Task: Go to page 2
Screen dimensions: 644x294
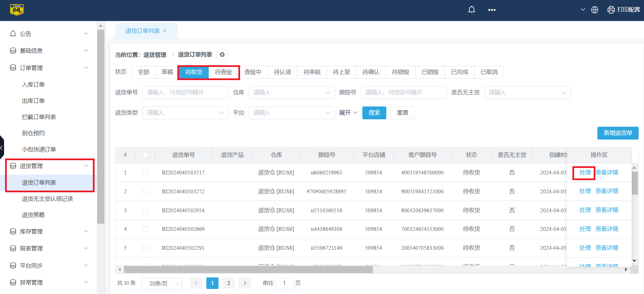Action: pyautogui.click(x=229, y=283)
